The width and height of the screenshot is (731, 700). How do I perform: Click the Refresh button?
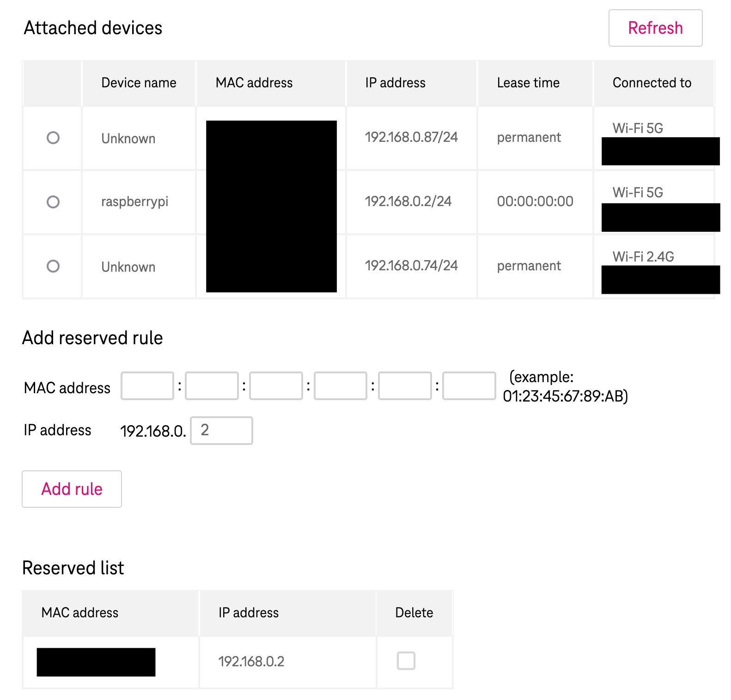[x=655, y=28]
